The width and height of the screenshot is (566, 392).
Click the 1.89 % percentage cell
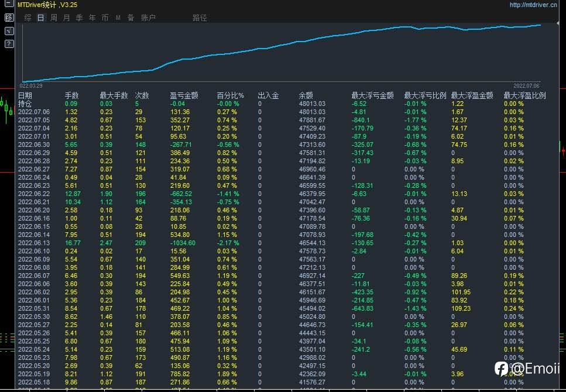pos(227,374)
